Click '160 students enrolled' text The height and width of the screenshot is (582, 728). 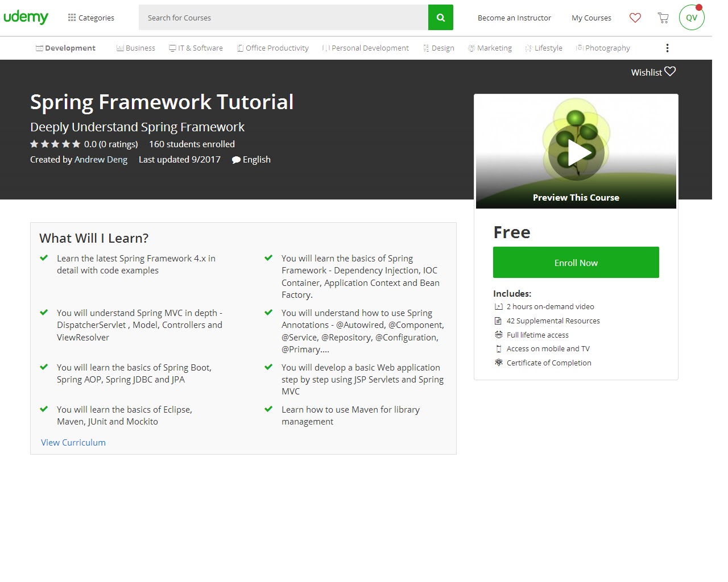click(192, 144)
